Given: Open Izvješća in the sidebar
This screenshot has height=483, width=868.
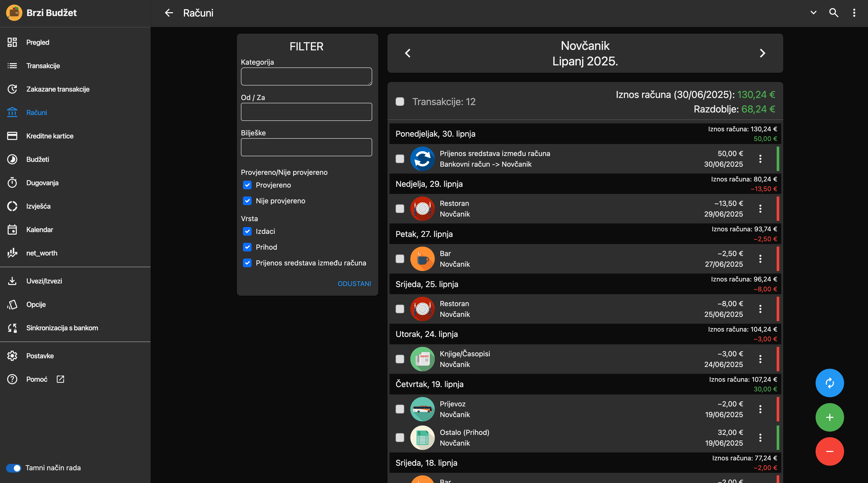Looking at the screenshot, I should click(38, 206).
